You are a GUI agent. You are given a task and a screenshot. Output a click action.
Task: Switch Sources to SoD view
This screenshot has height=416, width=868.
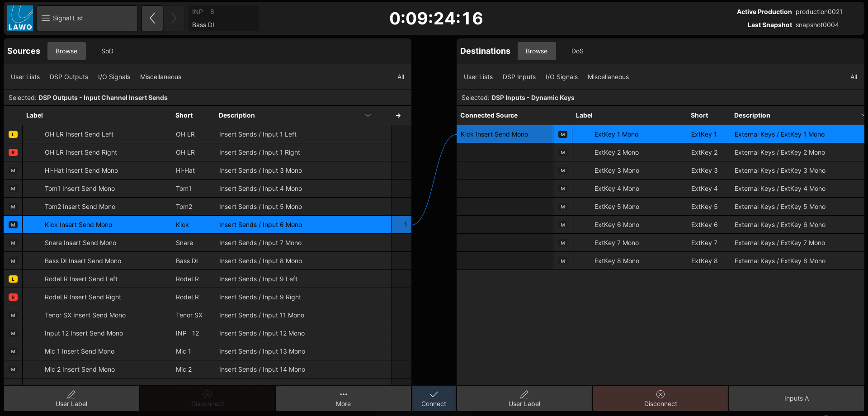point(107,51)
